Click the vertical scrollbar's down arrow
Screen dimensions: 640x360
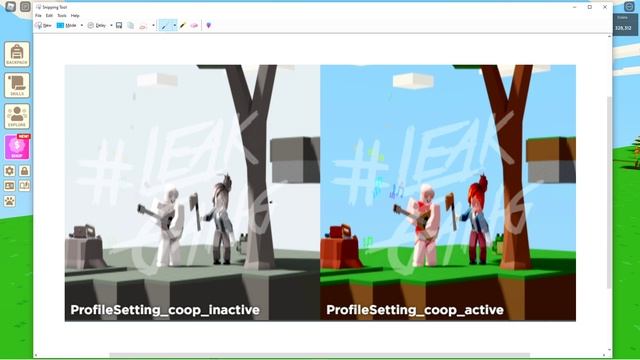click(609, 350)
